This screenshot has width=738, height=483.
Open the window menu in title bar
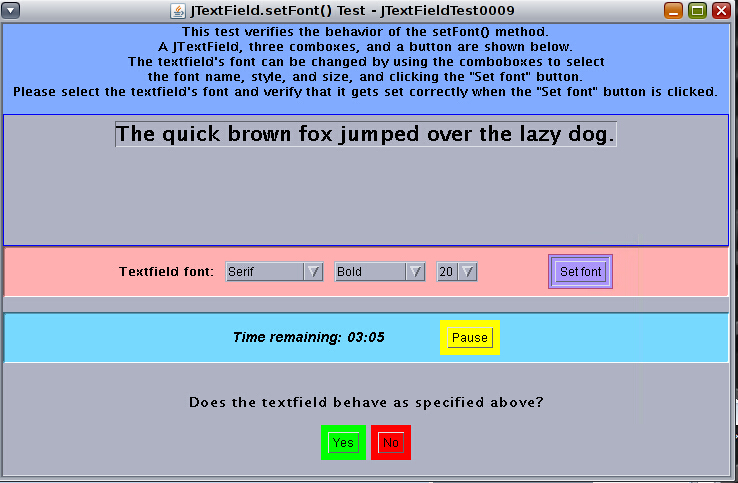(x=11, y=11)
